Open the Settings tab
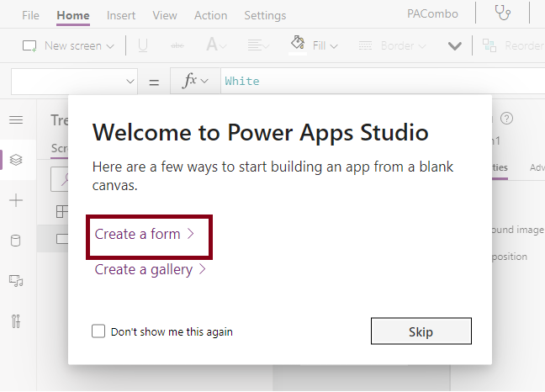This screenshot has width=545, height=392. pos(265,15)
